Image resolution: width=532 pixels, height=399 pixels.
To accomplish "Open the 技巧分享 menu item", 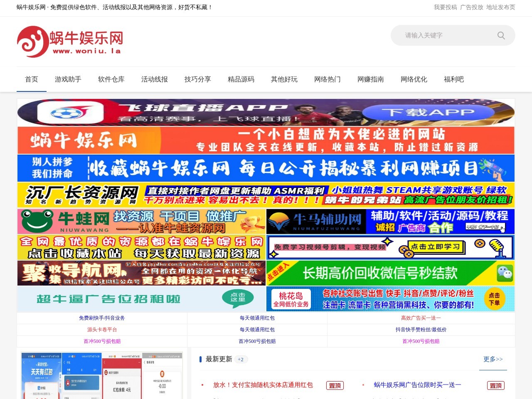I will tap(198, 79).
